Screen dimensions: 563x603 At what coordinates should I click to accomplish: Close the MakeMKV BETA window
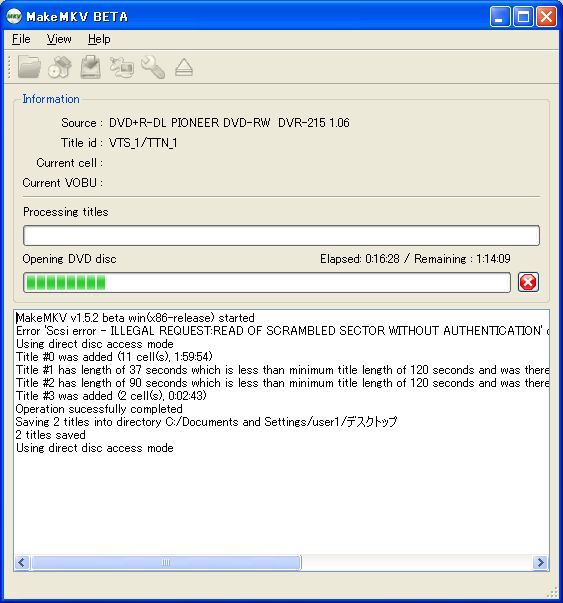(x=546, y=17)
